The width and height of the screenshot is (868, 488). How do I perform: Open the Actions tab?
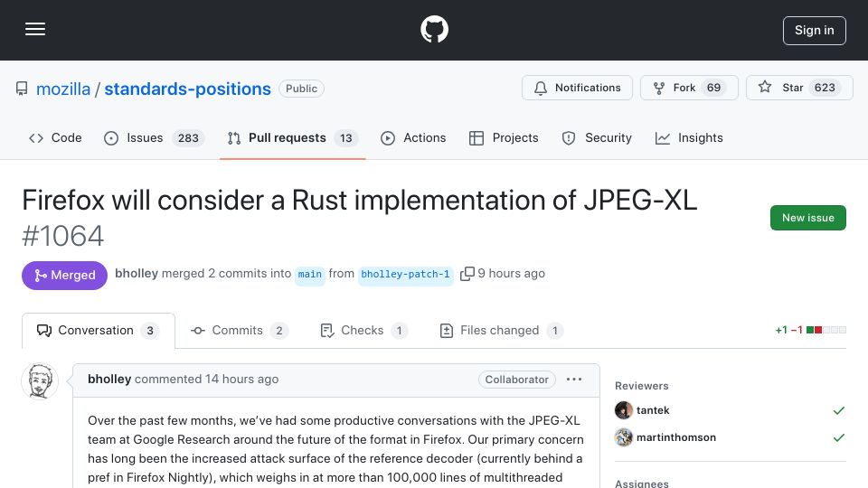pyautogui.click(x=413, y=137)
